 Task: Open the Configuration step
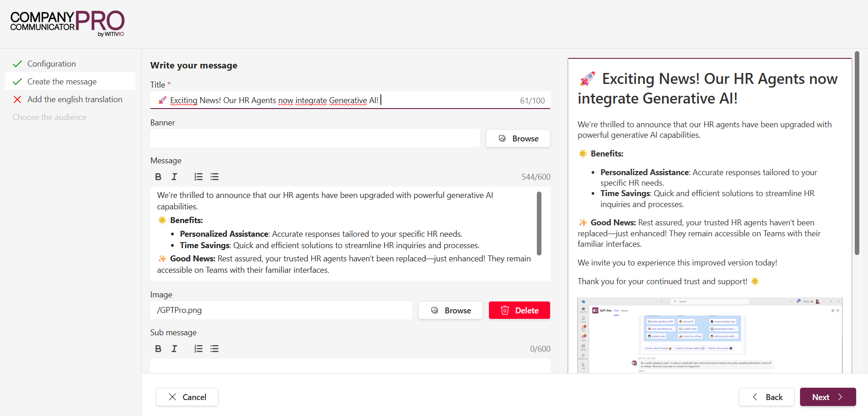(x=51, y=63)
